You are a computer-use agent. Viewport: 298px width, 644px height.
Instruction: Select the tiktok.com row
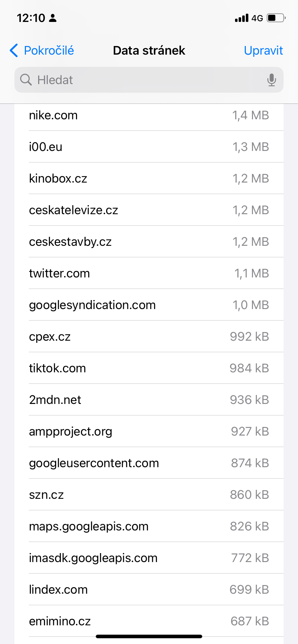click(x=149, y=368)
